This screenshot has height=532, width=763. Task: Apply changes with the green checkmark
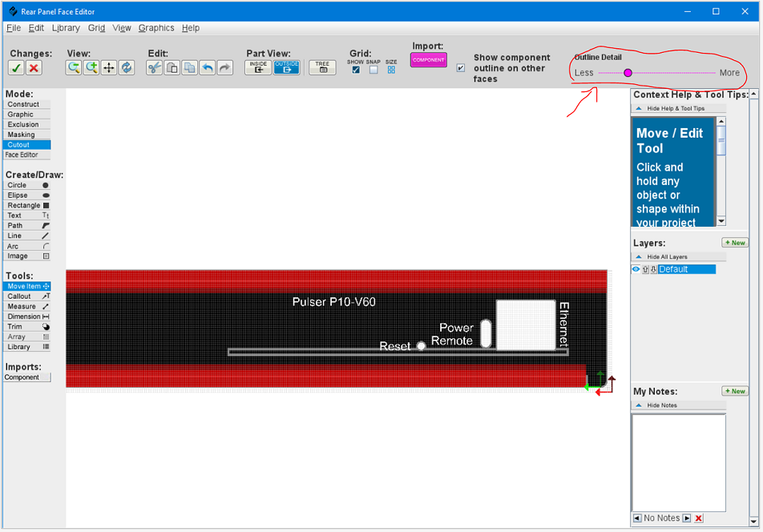(x=16, y=68)
